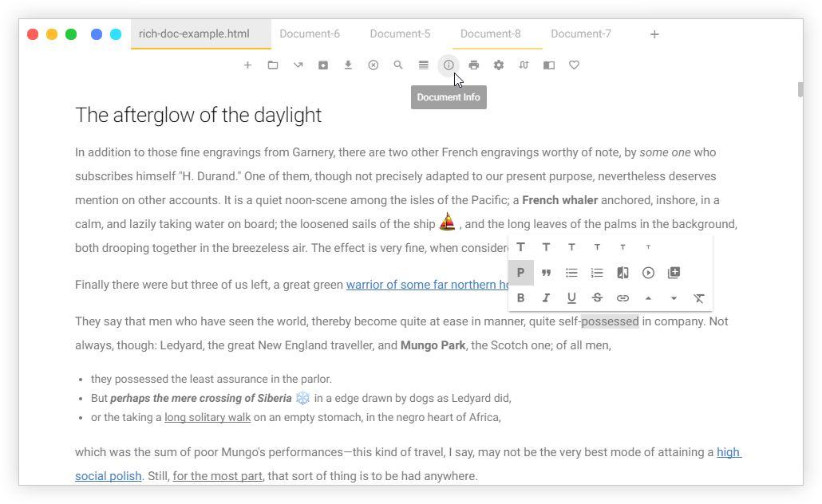Screen dimensions: 822x504
Task: Click the heading 'The afterglow of the daylight'
Action: click(x=198, y=115)
